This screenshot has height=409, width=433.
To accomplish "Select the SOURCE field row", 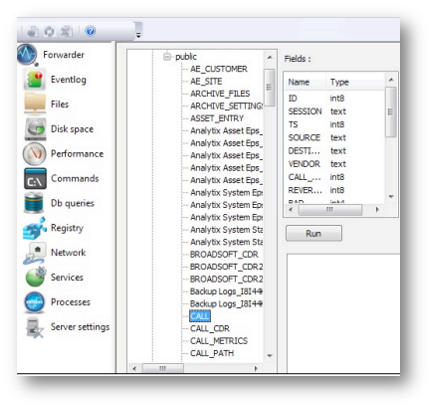I will [x=335, y=138].
